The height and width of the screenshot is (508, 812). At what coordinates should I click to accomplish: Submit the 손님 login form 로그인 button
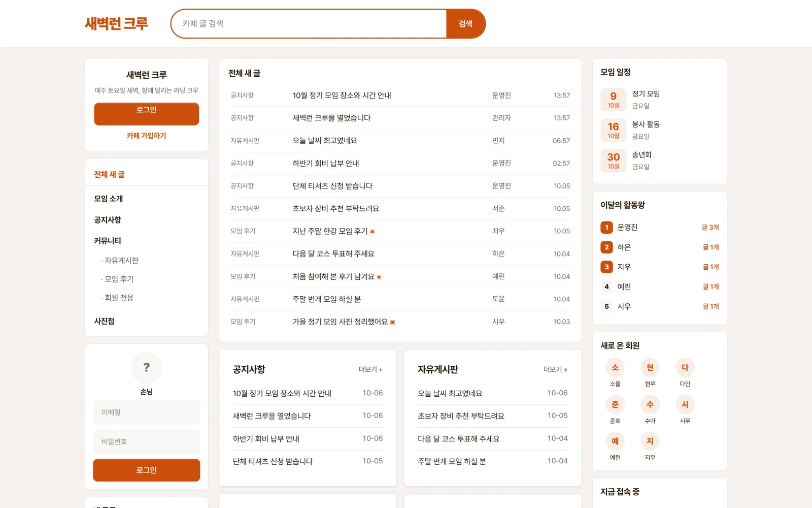147,470
